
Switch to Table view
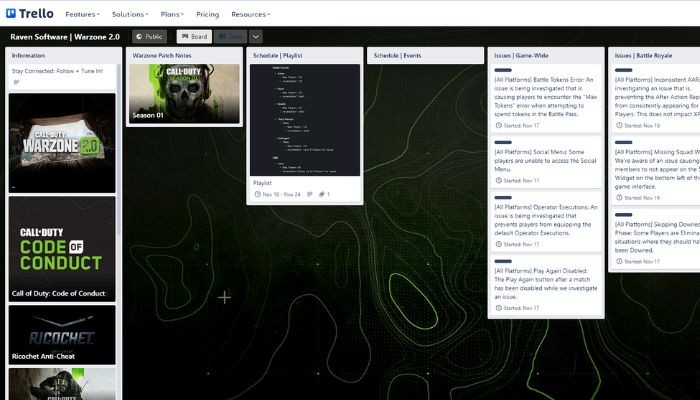click(230, 37)
